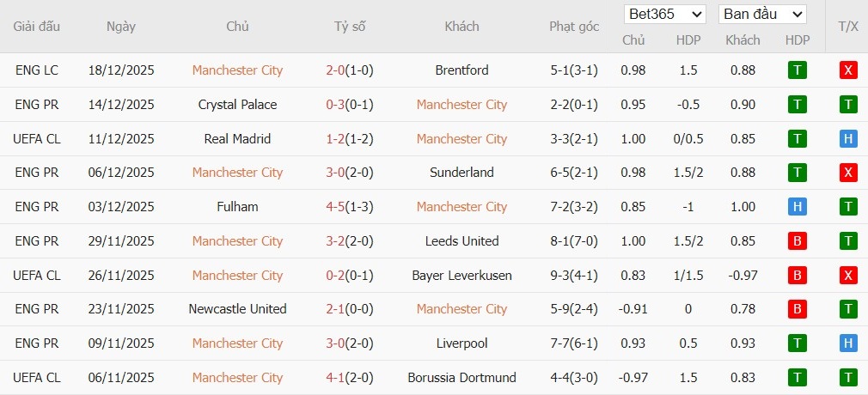Open Manchester City link in Brentford row
The width and height of the screenshot is (868, 395).
point(237,70)
